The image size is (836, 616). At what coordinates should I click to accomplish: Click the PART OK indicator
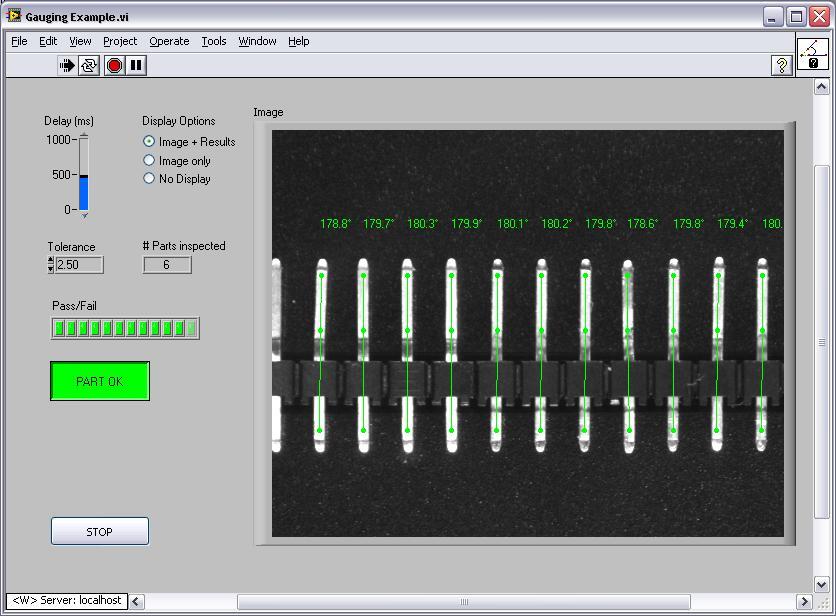(x=100, y=381)
